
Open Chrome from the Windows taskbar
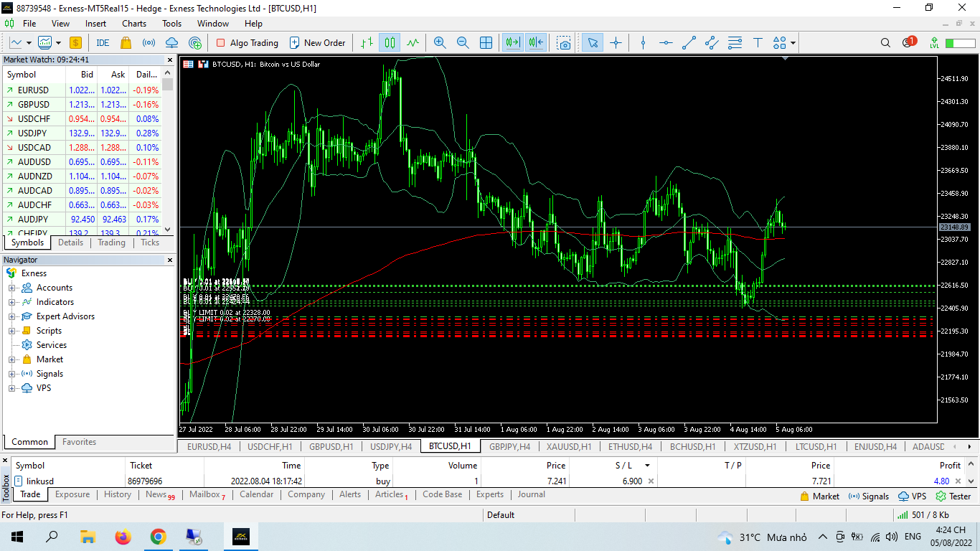click(x=158, y=537)
